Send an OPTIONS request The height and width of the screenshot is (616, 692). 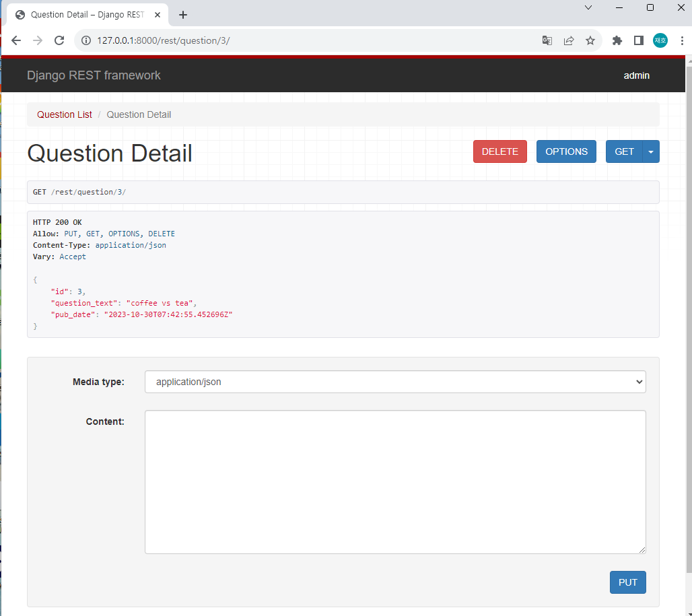(566, 151)
